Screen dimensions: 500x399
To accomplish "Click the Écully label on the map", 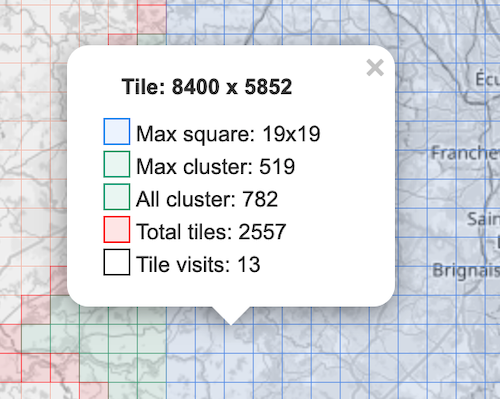I will click(487, 79).
